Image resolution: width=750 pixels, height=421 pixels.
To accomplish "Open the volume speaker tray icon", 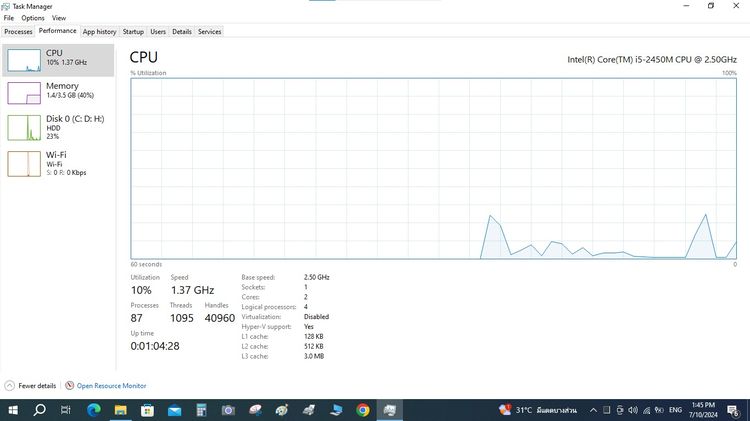I will click(633, 410).
